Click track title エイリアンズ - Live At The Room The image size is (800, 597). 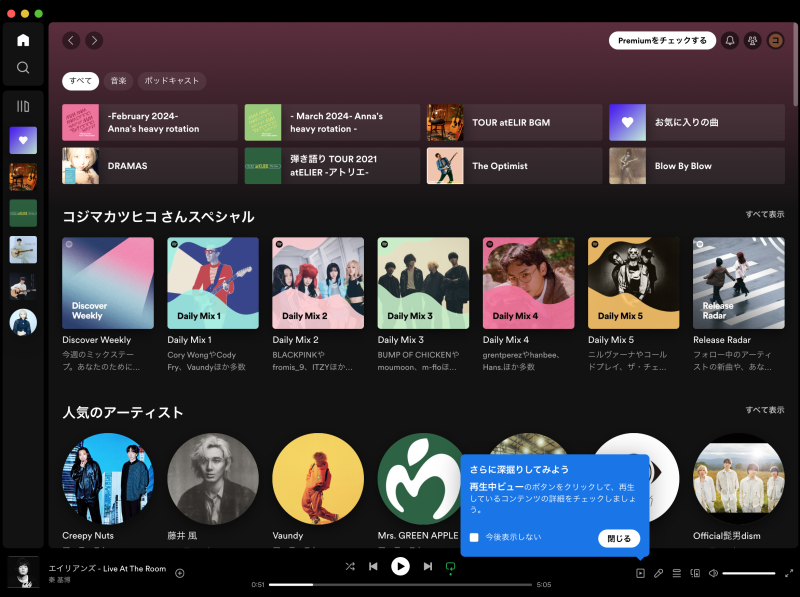(x=107, y=568)
